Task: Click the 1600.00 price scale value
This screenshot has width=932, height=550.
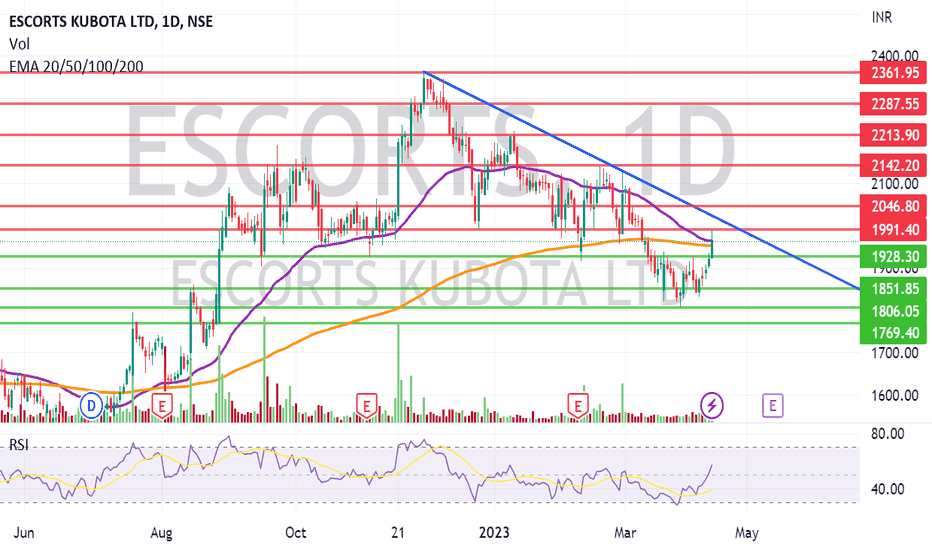Action: click(895, 395)
